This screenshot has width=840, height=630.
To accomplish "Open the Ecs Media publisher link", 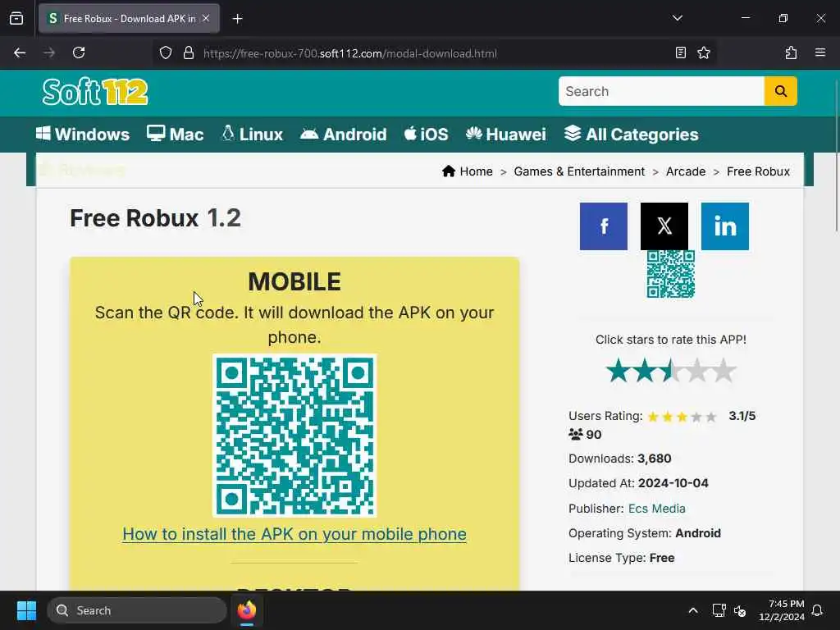I will [x=657, y=509].
